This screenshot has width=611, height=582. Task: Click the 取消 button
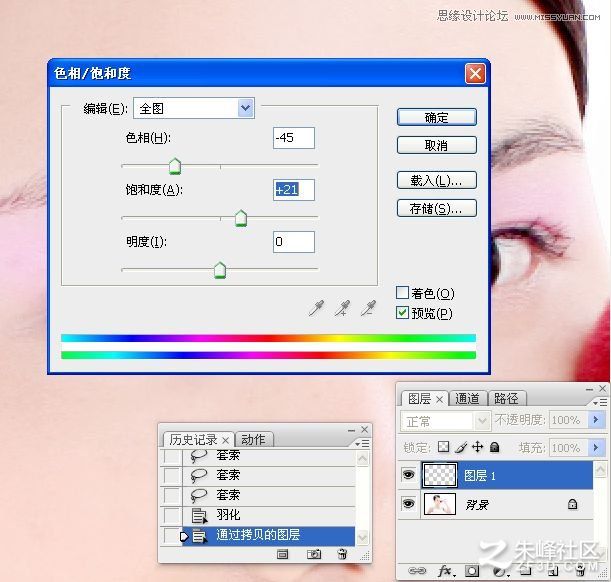436,145
